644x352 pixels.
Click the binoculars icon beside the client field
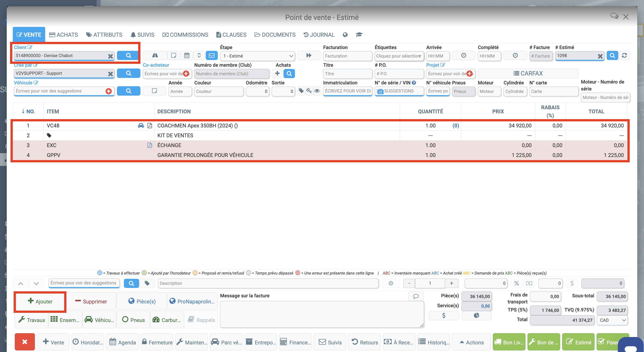click(x=155, y=56)
